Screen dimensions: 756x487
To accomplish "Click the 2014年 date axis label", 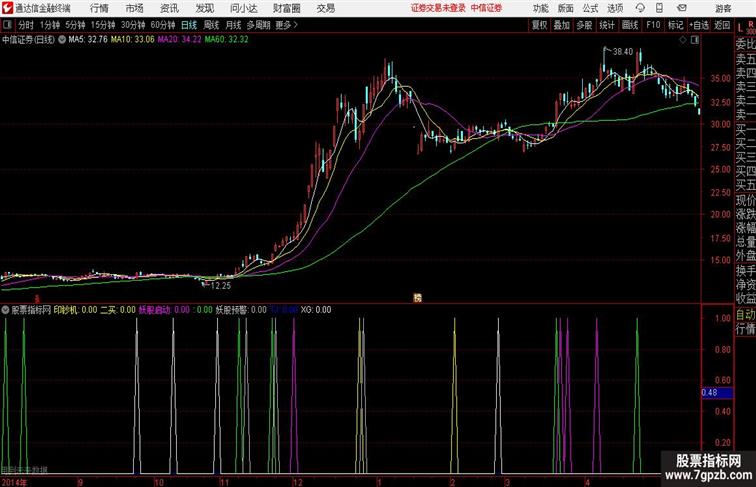I will pyautogui.click(x=14, y=482).
